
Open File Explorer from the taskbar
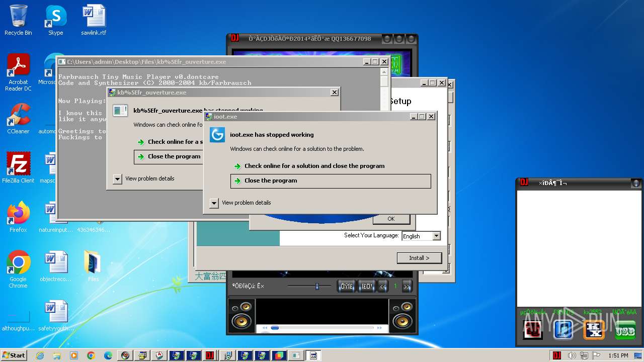[57, 355]
